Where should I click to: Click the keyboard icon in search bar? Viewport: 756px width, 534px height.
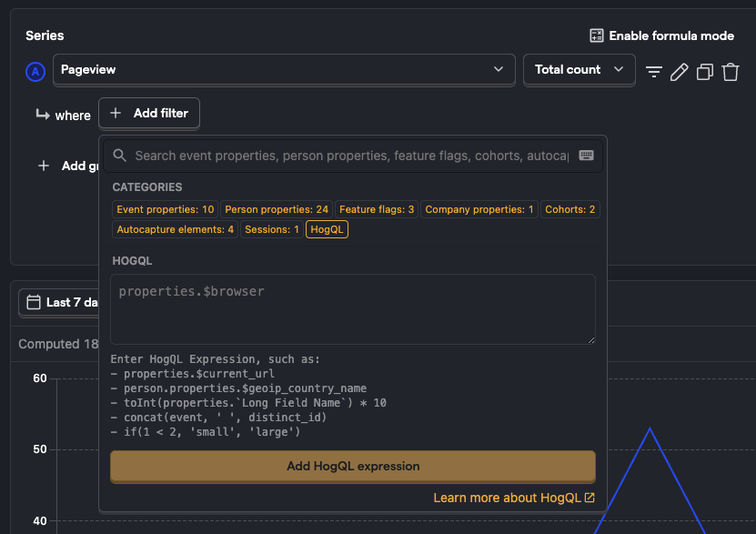[586, 156]
